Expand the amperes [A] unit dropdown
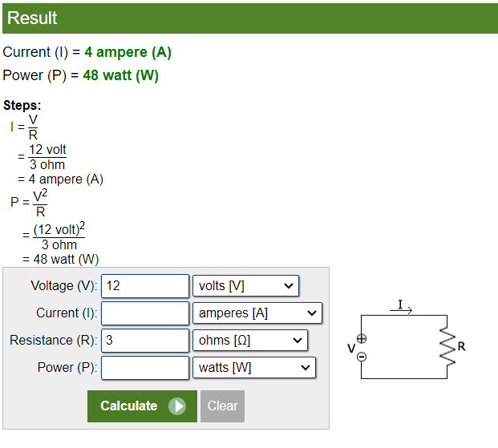This screenshot has height=448, width=498. 257,313
